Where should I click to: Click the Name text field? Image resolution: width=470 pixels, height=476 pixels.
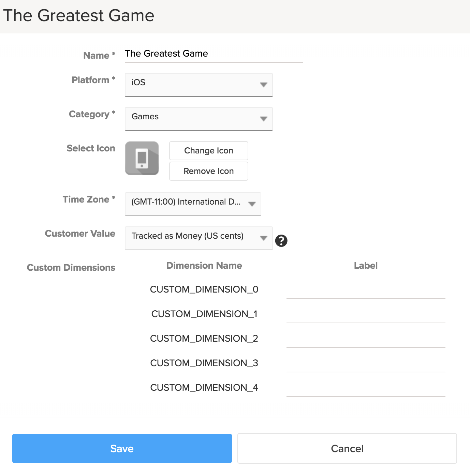pos(214,54)
